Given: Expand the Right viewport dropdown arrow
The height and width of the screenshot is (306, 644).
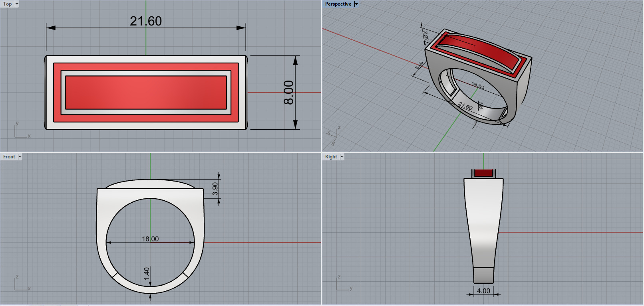Looking at the screenshot, I should [342, 157].
